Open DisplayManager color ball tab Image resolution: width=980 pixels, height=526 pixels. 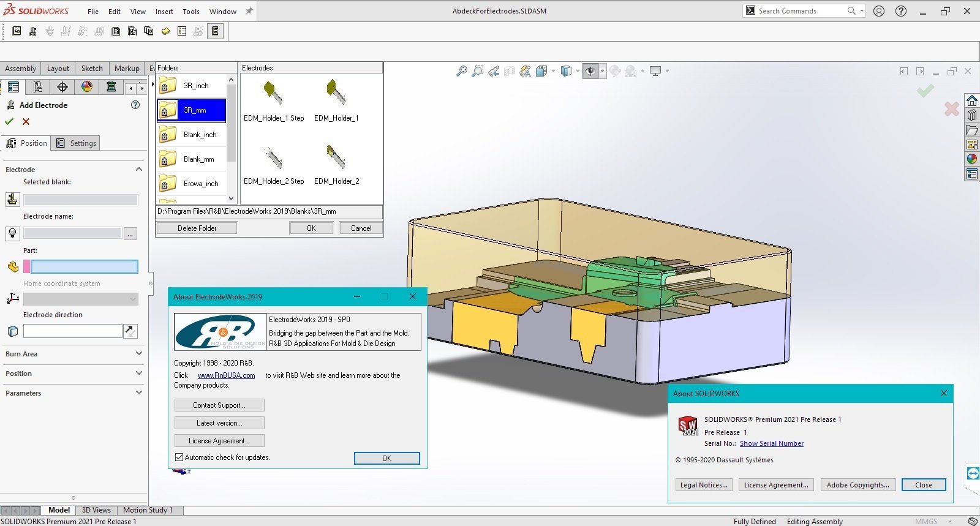click(87, 87)
